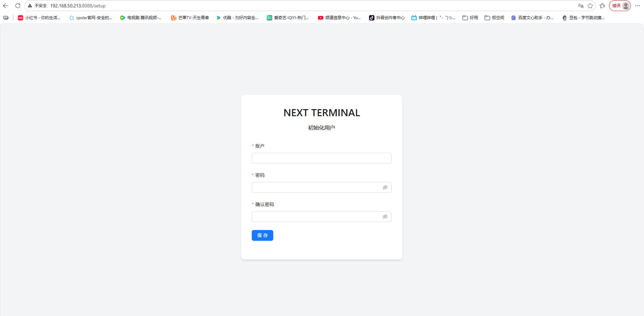The width and height of the screenshot is (644, 316).
Task: Expand the 极空间 bookmarks folder
Action: (x=494, y=18)
